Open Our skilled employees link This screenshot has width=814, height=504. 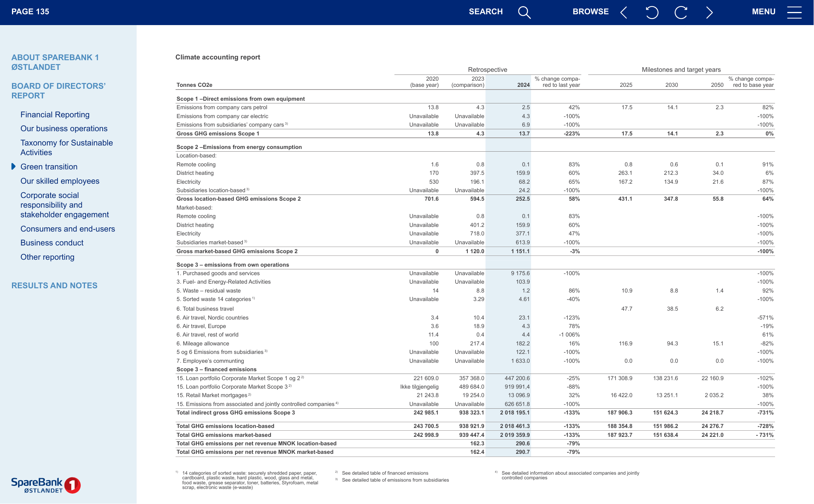tap(60, 181)
